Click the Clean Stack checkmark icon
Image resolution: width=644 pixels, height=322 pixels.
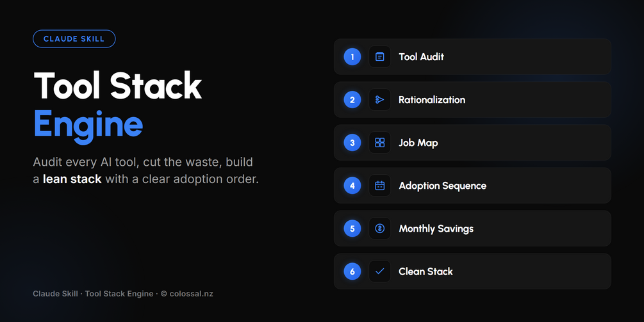click(x=379, y=271)
